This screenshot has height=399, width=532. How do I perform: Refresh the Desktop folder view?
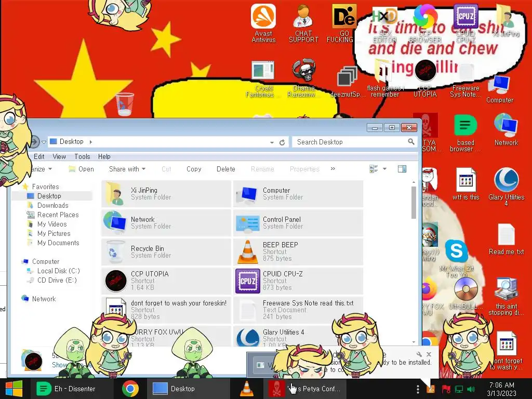(282, 142)
